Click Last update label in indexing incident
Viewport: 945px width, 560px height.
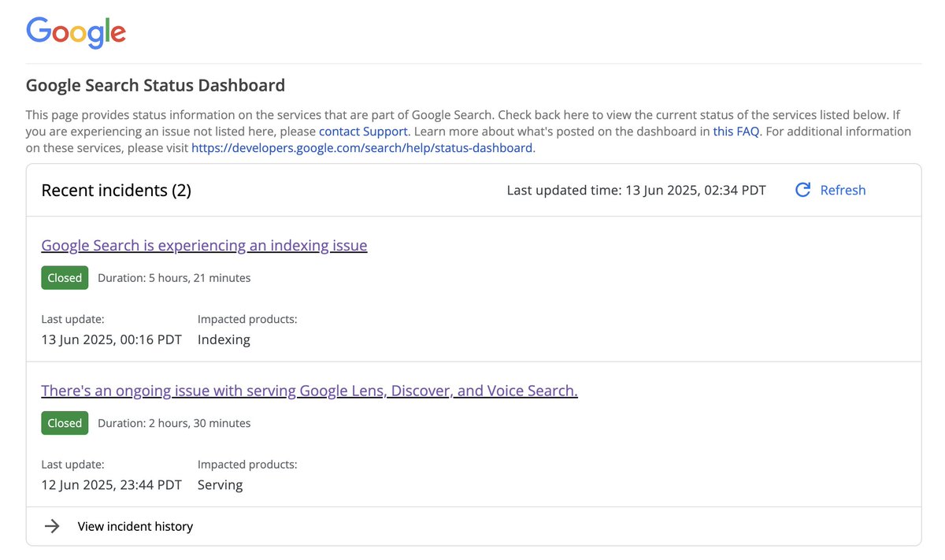click(x=72, y=319)
